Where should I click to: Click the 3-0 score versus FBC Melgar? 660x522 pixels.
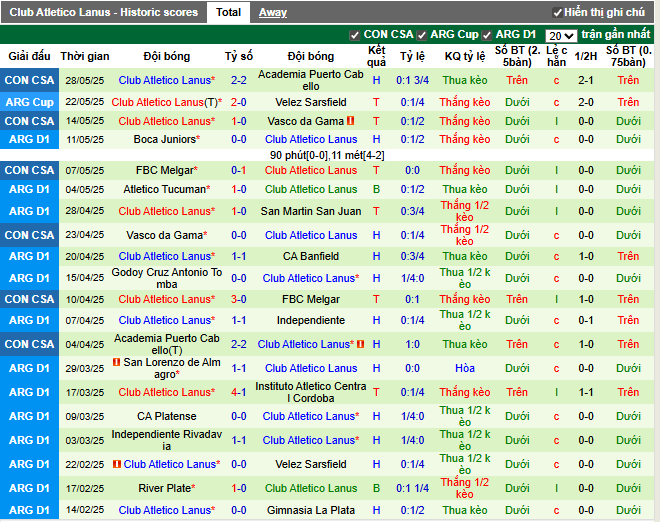[x=239, y=299]
